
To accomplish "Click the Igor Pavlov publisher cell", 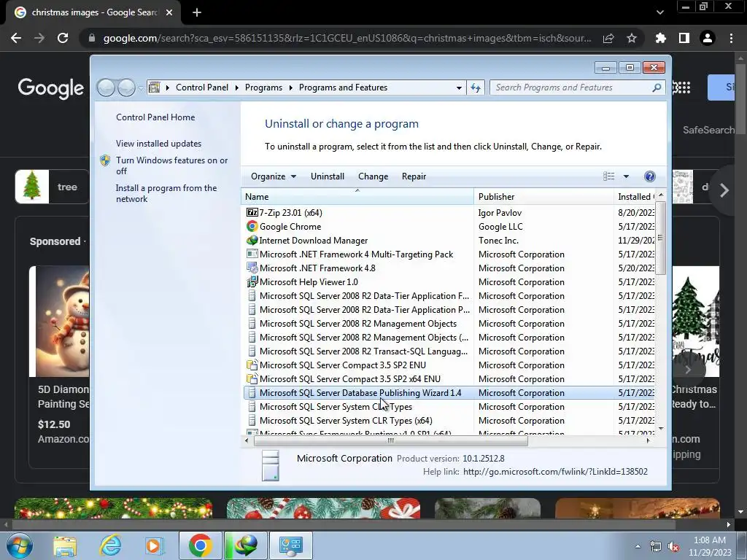I will [500, 212].
